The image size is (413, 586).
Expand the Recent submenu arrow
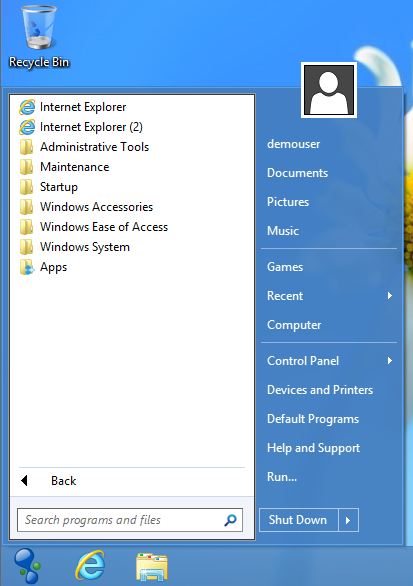(390, 296)
